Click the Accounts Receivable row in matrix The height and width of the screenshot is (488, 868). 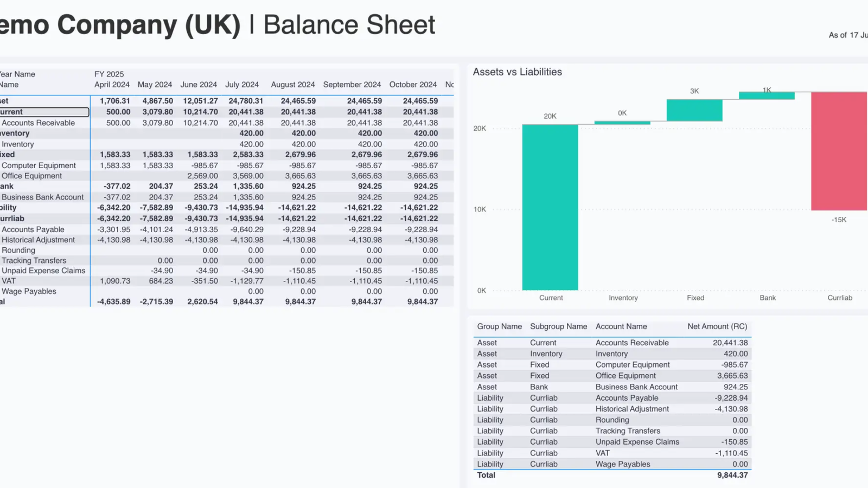coord(38,123)
